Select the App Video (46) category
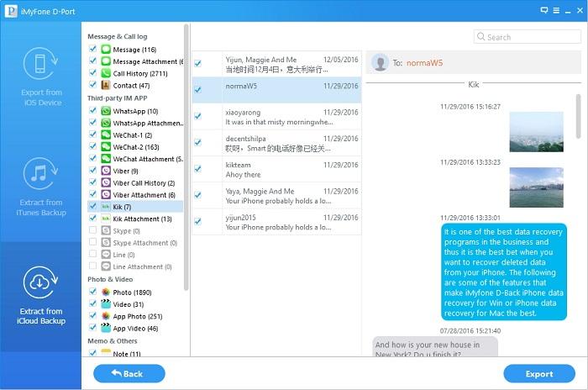 point(135,329)
